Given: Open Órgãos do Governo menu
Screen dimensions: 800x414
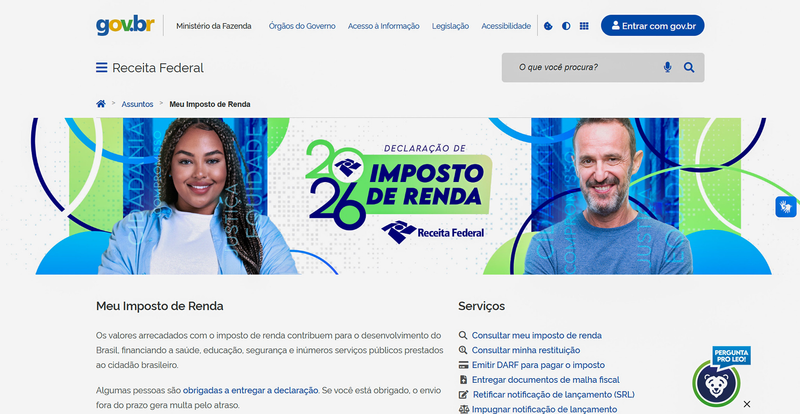Looking at the screenshot, I should click(x=302, y=26).
